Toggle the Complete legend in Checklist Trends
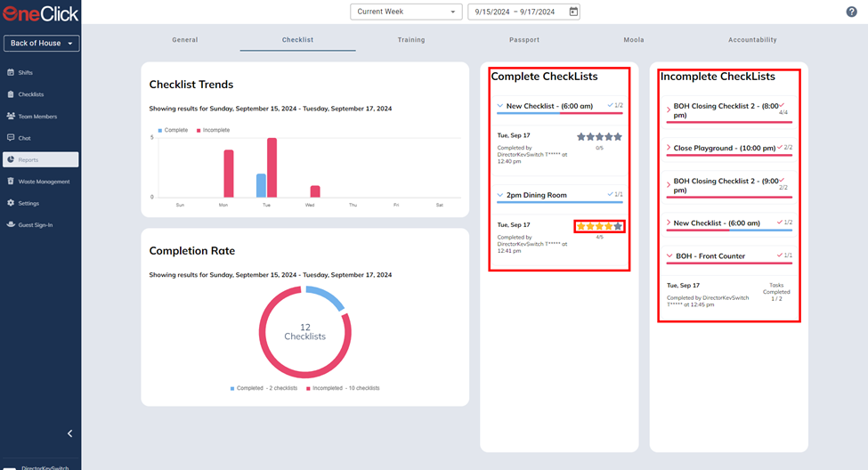 [173, 130]
